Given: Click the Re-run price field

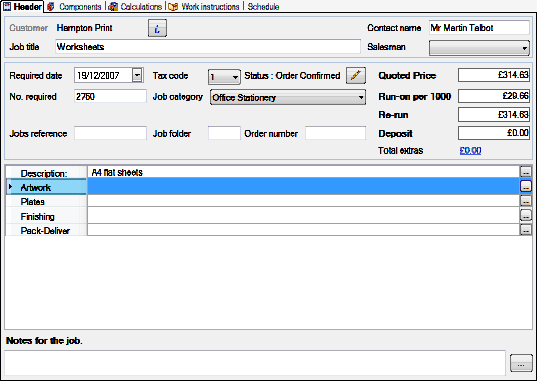Looking at the screenshot, I should (x=494, y=115).
